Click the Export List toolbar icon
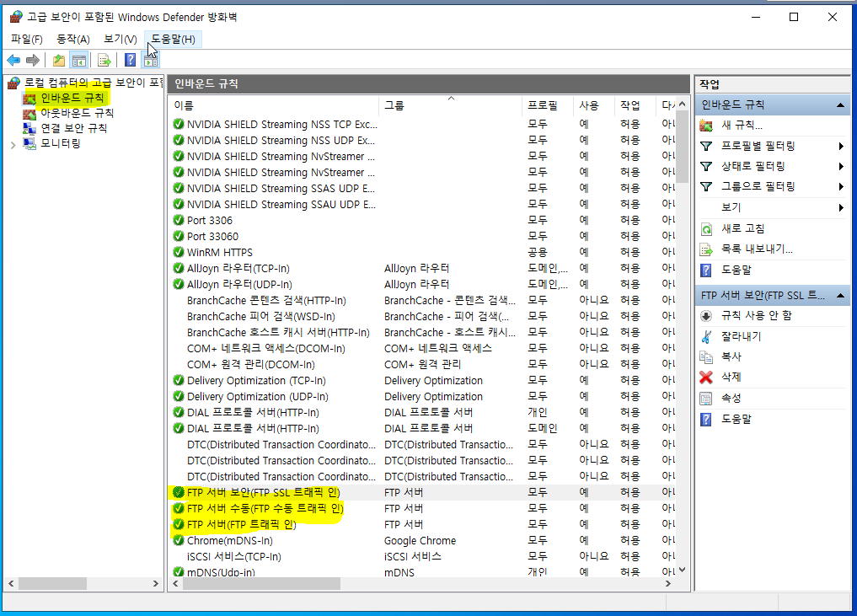 pyautogui.click(x=104, y=60)
